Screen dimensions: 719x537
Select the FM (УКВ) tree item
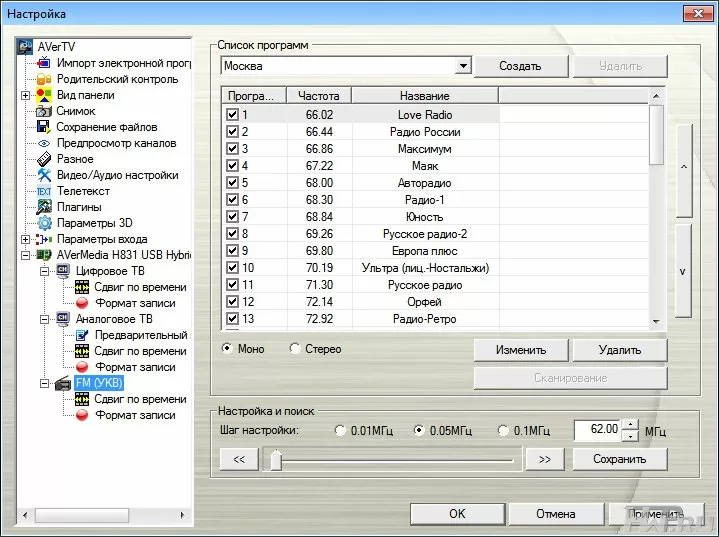coord(98,383)
